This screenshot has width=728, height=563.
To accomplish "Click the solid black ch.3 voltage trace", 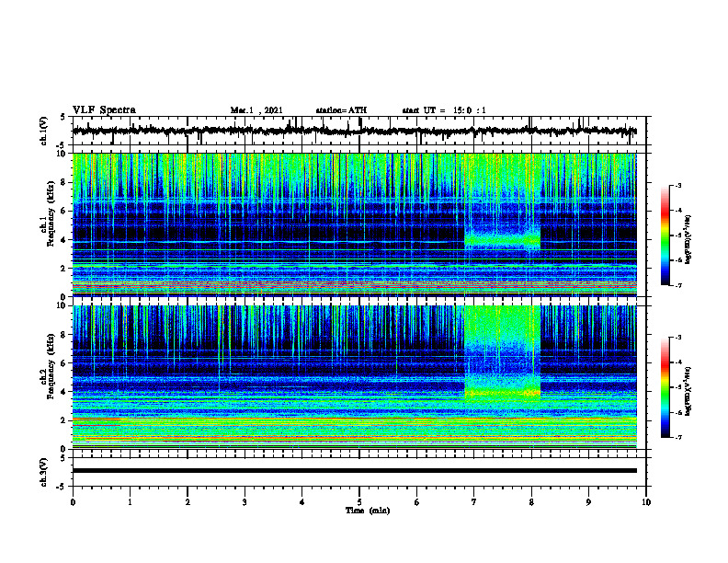I will 355,471.
